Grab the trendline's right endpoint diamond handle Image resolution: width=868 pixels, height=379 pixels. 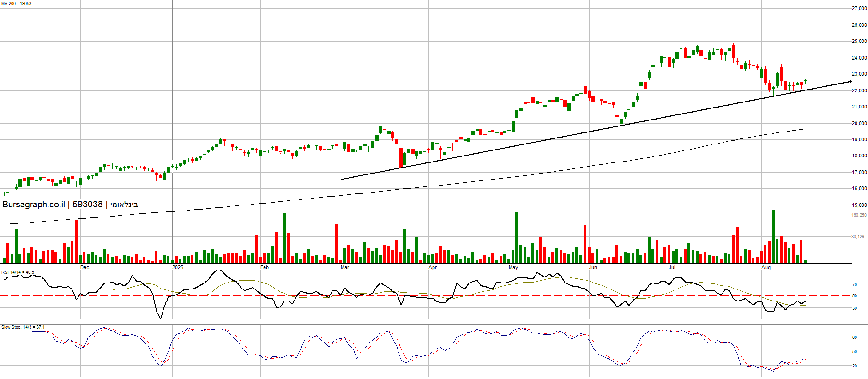850,82
